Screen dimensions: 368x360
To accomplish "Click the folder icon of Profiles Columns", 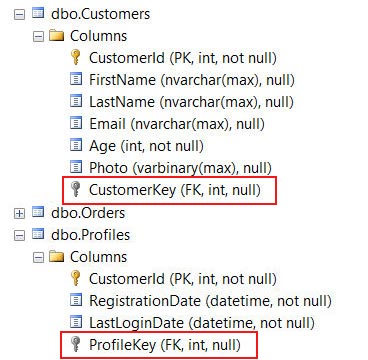I will pyautogui.click(x=56, y=256).
